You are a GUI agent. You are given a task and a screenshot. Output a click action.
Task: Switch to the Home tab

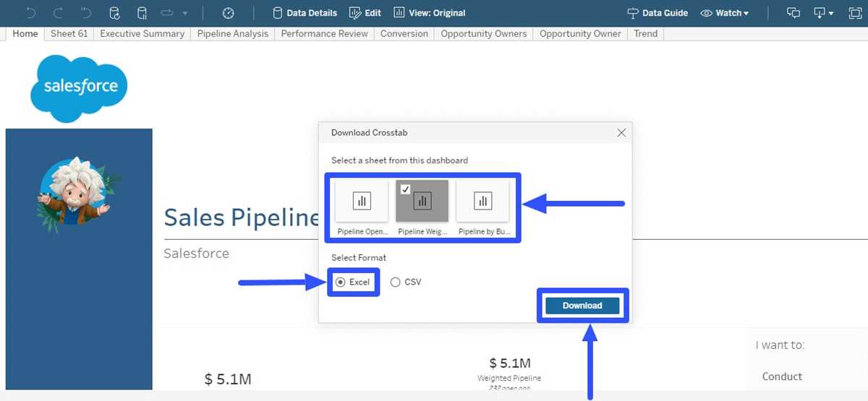25,34
